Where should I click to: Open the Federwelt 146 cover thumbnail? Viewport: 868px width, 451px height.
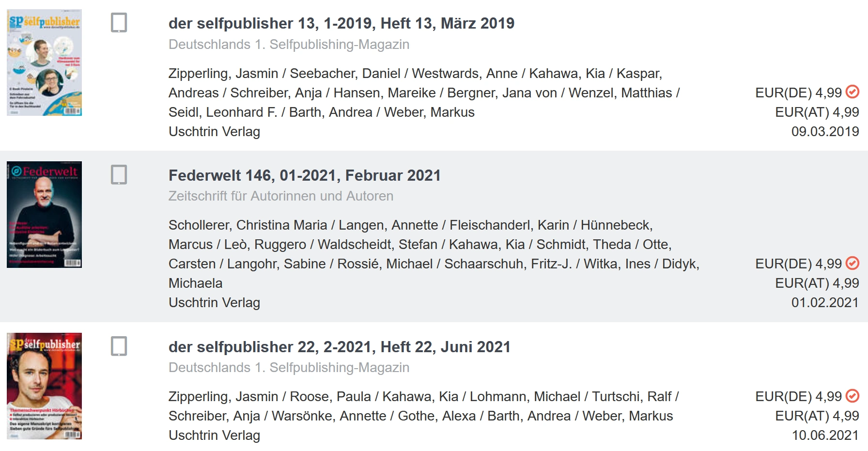point(44,215)
